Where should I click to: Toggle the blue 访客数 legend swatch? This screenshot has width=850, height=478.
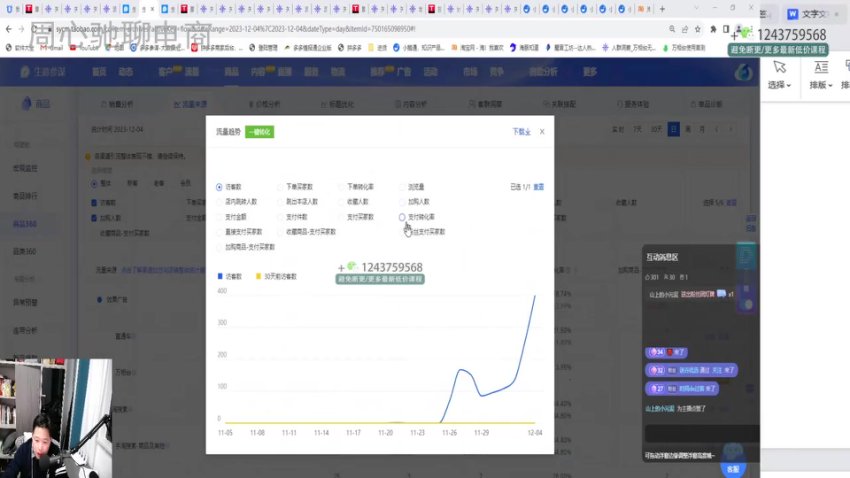click(220, 275)
